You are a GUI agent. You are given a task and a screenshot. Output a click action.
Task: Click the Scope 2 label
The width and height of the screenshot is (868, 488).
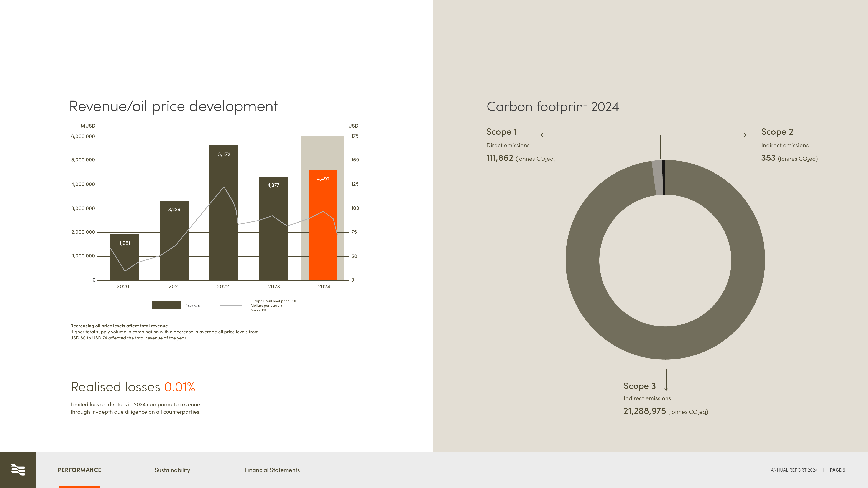point(777,132)
